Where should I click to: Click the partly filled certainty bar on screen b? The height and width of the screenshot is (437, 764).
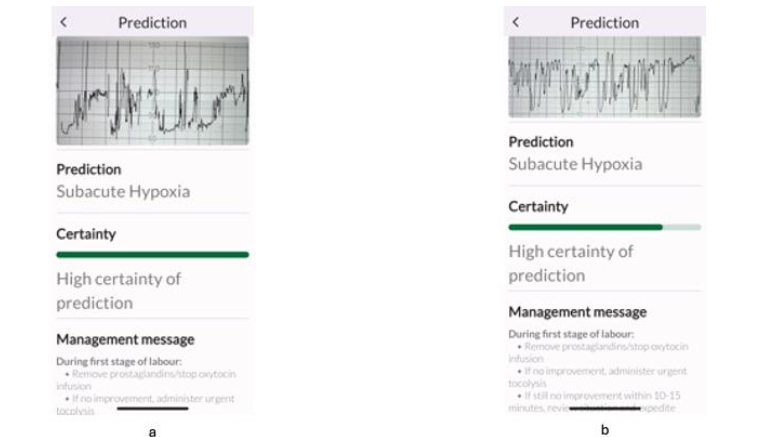[x=604, y=227]
